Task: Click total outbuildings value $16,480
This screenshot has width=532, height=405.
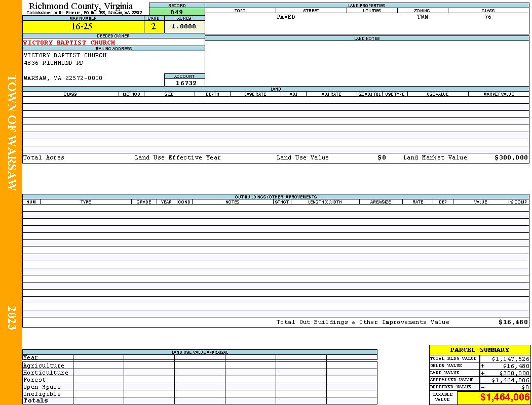Action: coord(513,322)
